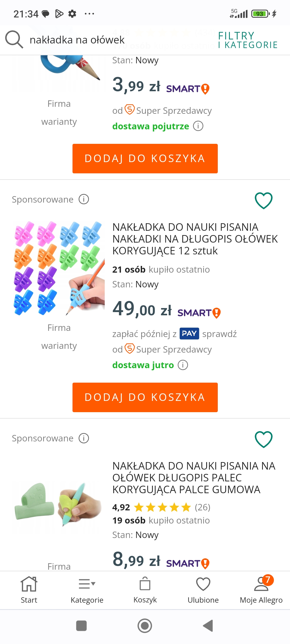Image resolution: width=290 pixels, height=644 pixels.
Task: Open Android recent apps square button
Action: pos(81,626)
